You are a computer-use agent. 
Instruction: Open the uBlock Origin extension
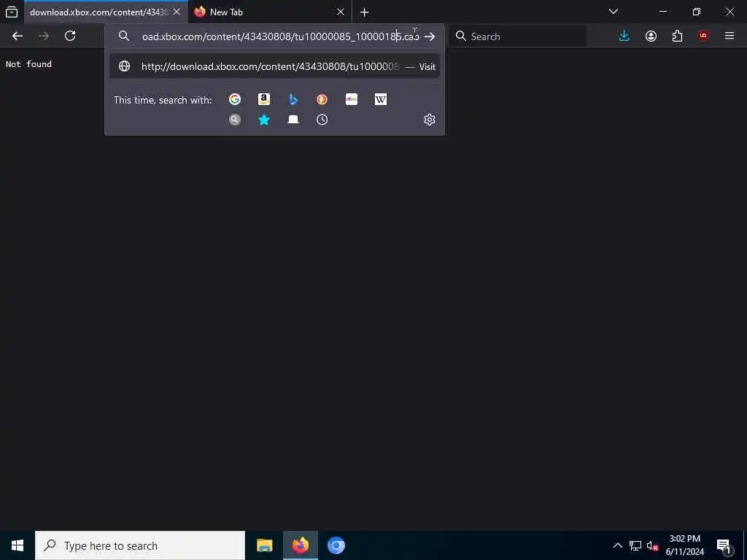tap(703, 36)
